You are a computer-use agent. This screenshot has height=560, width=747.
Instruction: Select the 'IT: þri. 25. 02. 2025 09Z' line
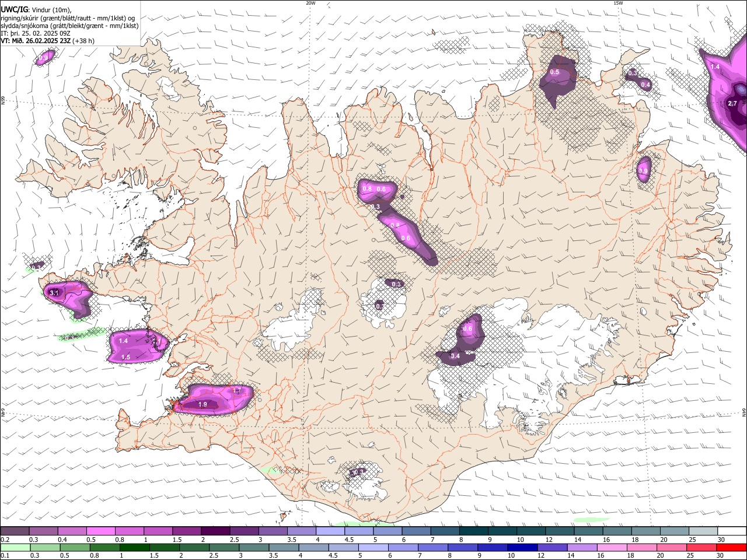click(36, 33)
